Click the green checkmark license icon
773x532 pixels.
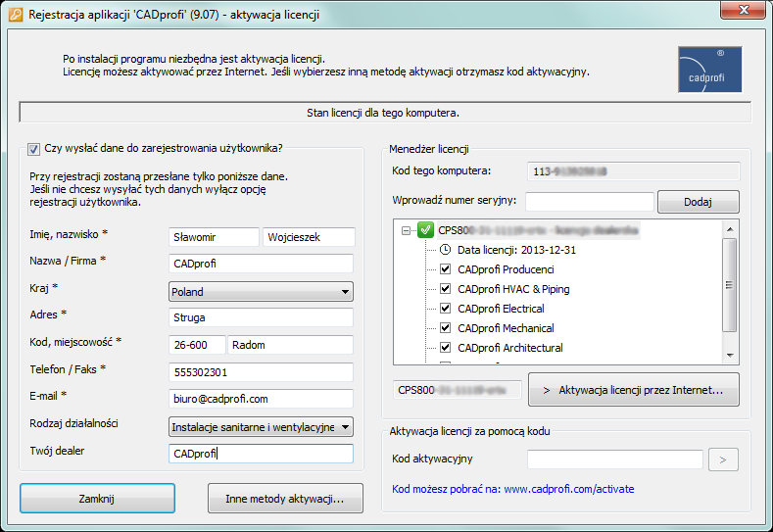425,230
